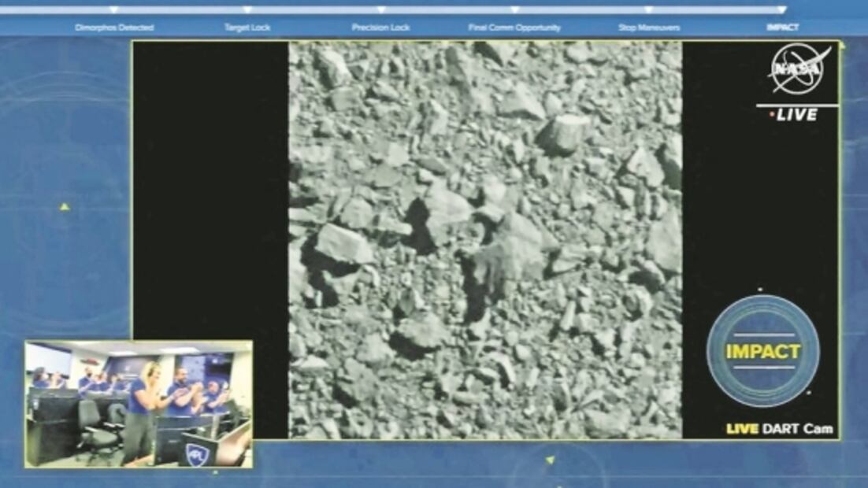Click the circular IMPACT badge
868x488 pixels.
(762, 351)
